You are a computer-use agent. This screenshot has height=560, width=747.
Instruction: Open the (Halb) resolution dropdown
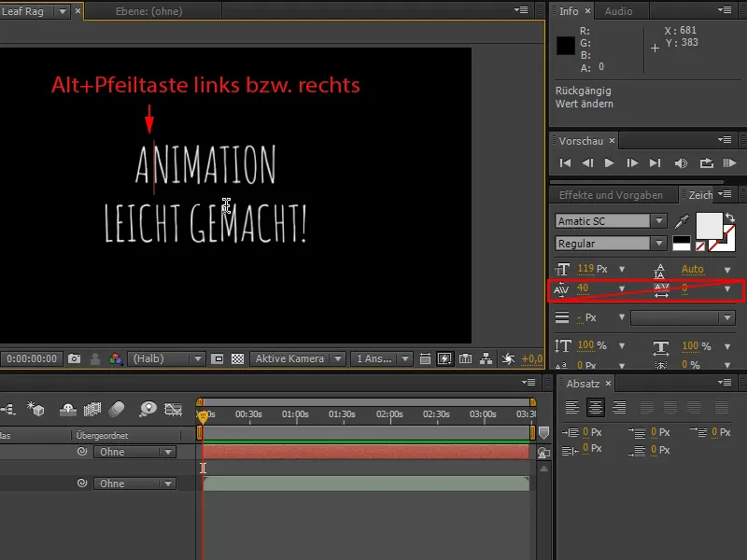tap(166, 358)
